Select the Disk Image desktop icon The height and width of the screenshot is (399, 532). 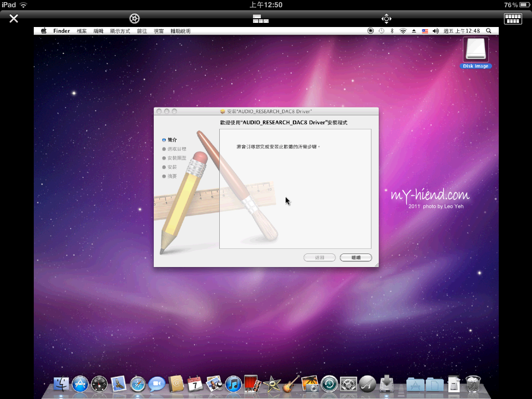tap(476, 53)
